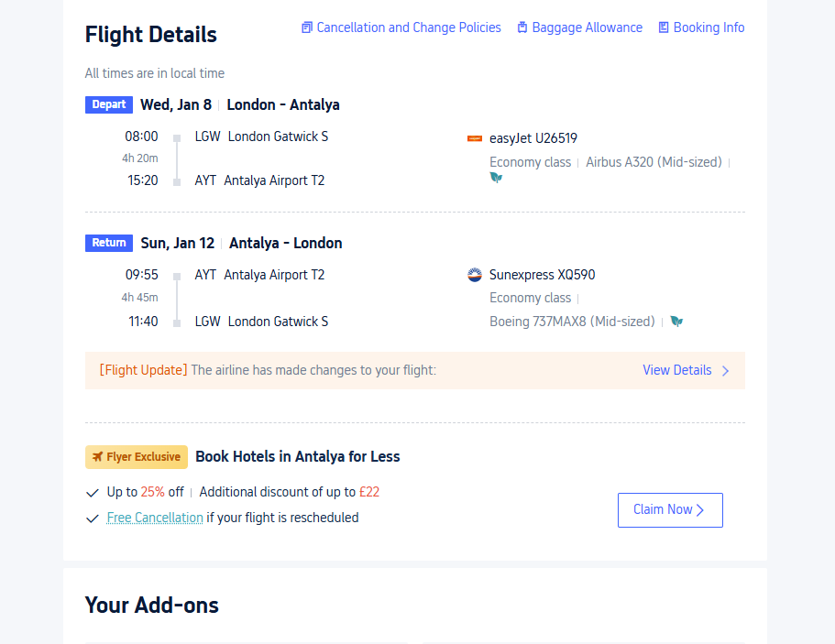
Task: Click green leaf icon under easyJet flight
Action: (x=496, y=178)
